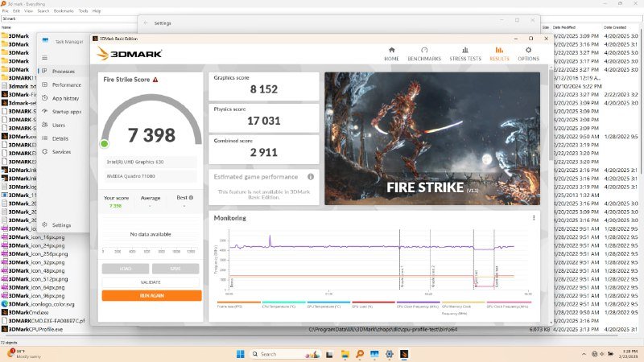The width and height of the screenshot is (644, 362).
Task: Open the 3DMark Home page
Action: click(x=391, y=53)
